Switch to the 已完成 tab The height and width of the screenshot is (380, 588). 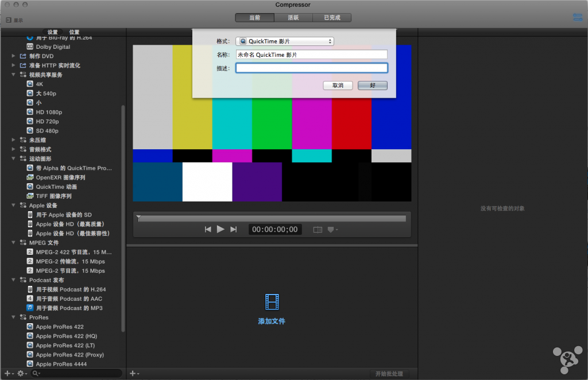pyautogui.click(x=332, y=18)
